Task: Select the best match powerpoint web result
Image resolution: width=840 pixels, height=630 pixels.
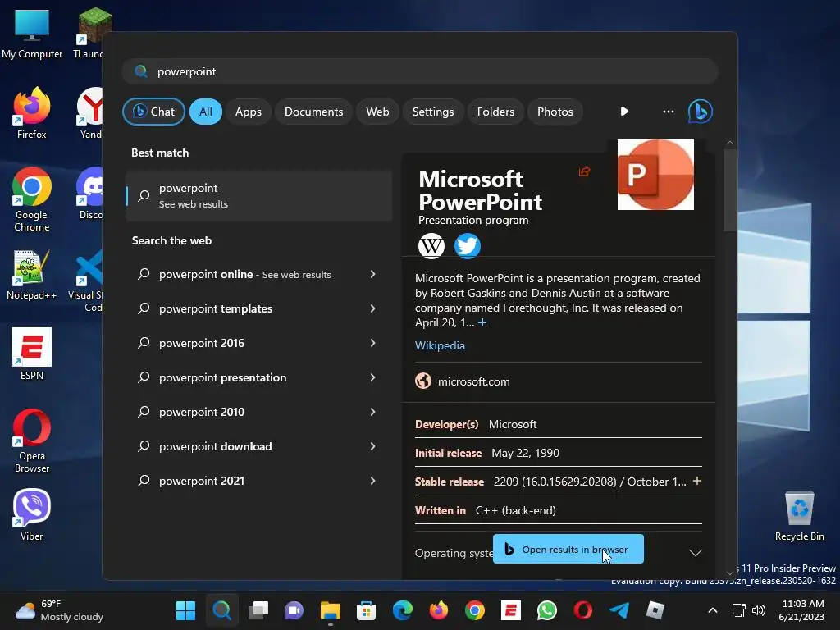Action: (258, 195)
